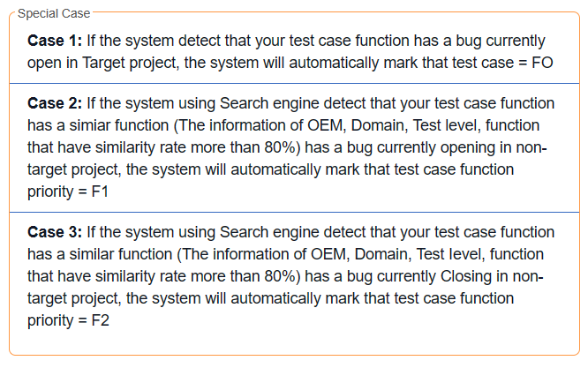Screen dimensions: 588x368
Task: Click the FO value in Case 1
Action: [542, 63]
